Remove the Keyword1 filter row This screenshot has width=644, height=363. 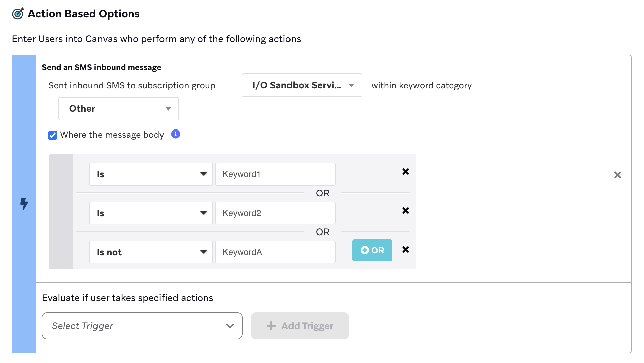tap(405, 172)
